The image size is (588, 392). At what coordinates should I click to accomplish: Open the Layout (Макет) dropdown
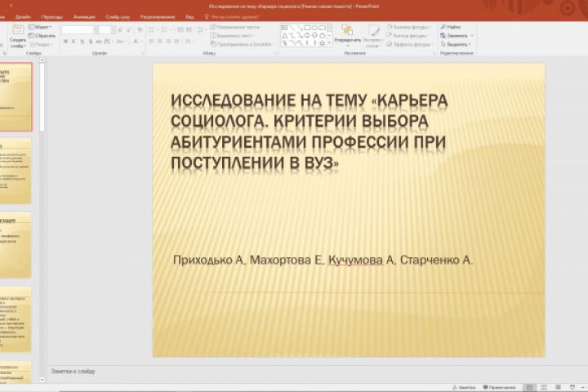(x=40, y=27)
